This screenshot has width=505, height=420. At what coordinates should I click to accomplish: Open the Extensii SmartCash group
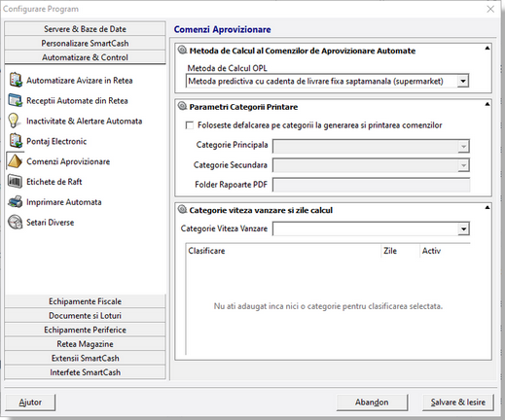(x=85, y=359)
